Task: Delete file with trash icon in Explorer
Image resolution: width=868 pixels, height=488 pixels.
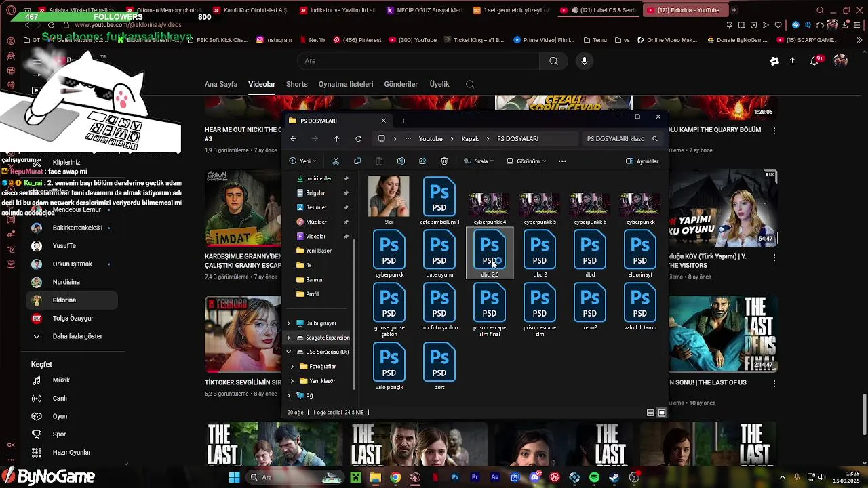Action: [444, 161]
